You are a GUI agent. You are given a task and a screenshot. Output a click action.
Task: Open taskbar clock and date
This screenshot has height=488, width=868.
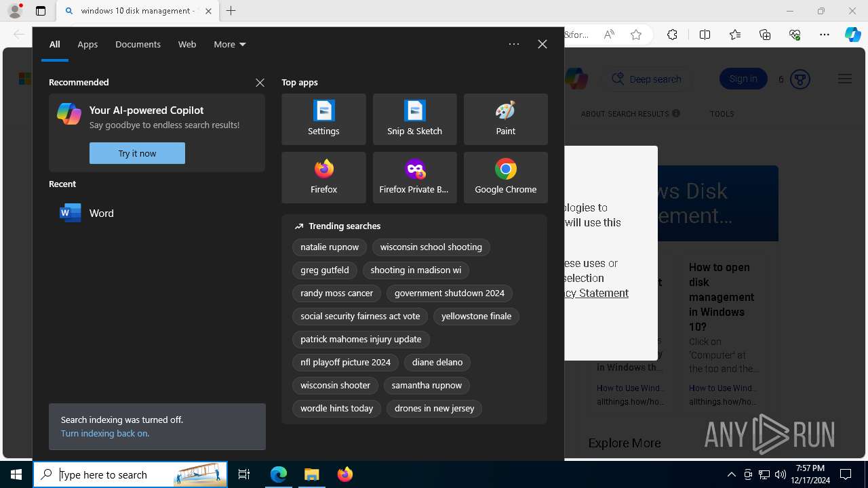point(810,474)
